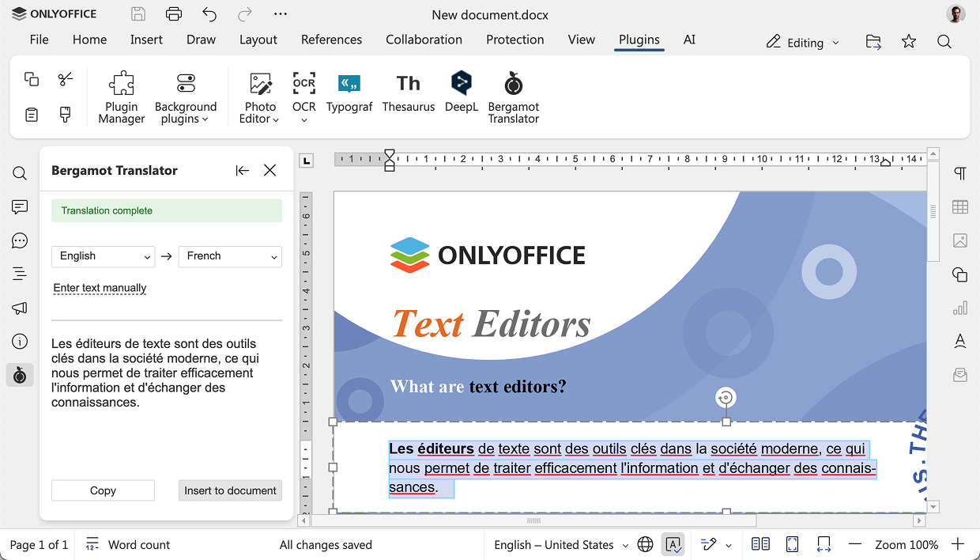Click the Copy button in translator panel

click(103, 490)
